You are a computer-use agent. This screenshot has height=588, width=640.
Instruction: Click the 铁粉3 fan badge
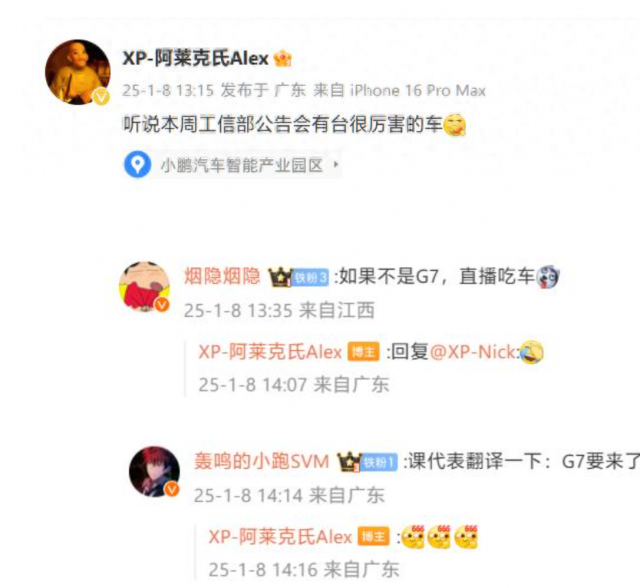(311, 278)
